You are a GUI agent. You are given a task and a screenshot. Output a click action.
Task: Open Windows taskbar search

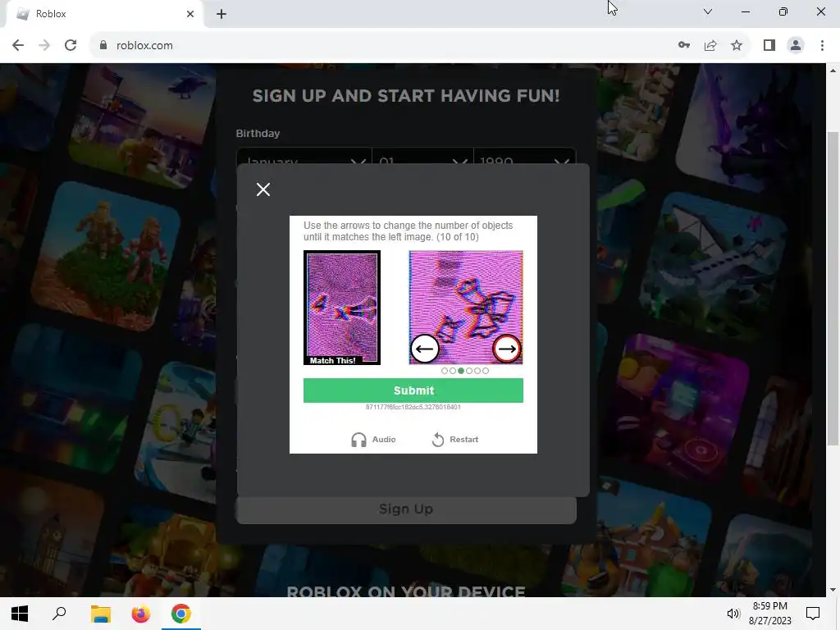[x=59, y=614]
